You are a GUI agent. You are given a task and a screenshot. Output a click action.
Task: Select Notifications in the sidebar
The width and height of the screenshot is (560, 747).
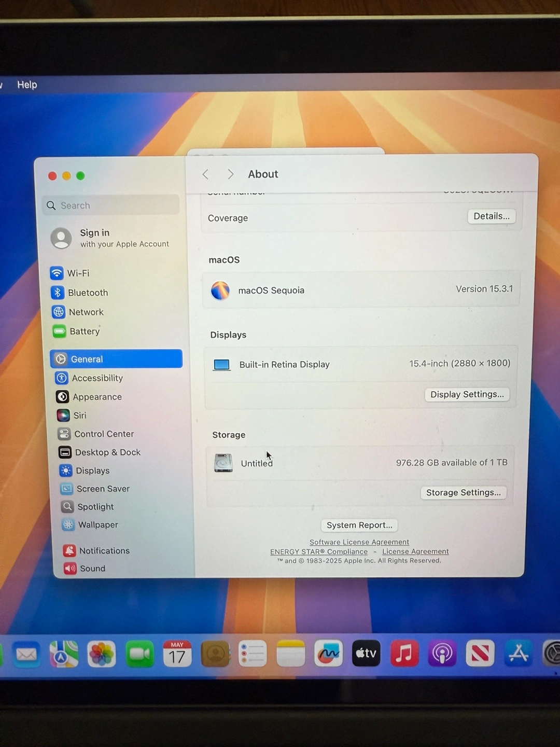tap(96, 550)
